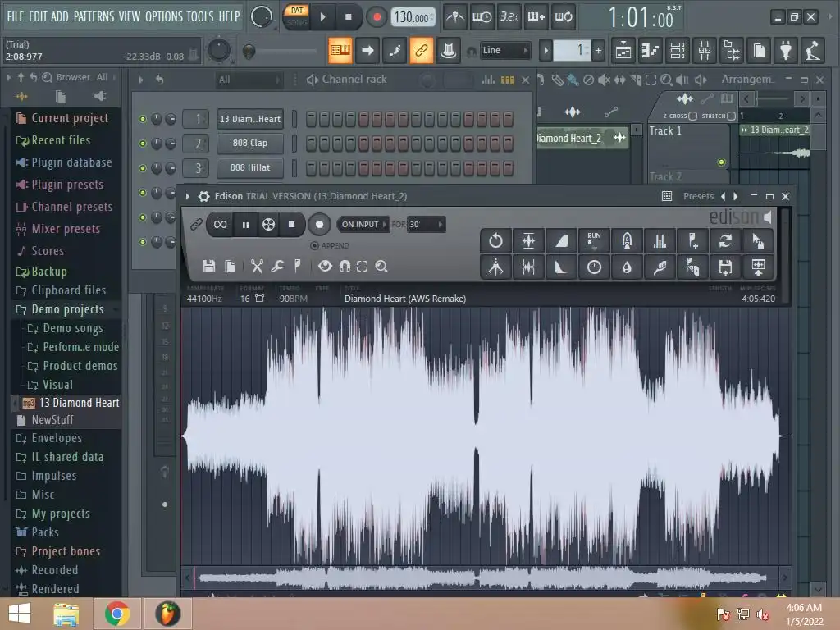The width and height of the screenshot is (840, 630).
Task: Click Edison's save file floppy icon
Action: (x=209, y=267)
